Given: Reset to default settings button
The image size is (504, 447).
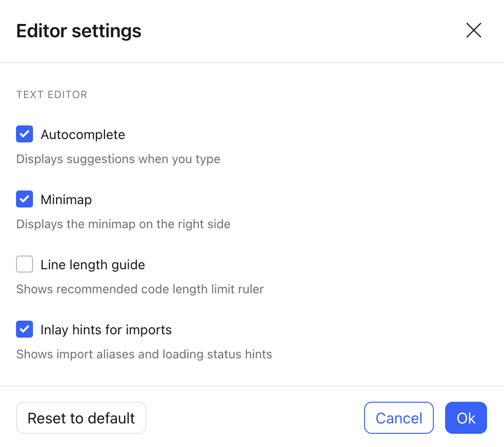Looking at the screenshot, I should point(81,418).
